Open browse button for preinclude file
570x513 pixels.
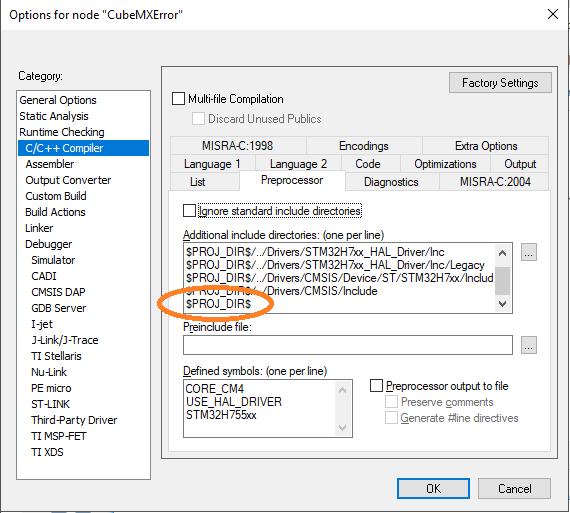[529, 345]
